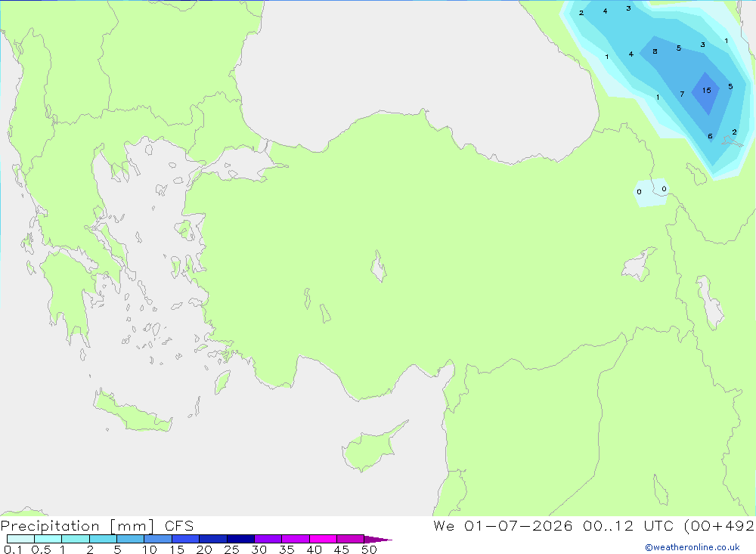Click the 35–40 mm purple legend swatch

point(296,539)
